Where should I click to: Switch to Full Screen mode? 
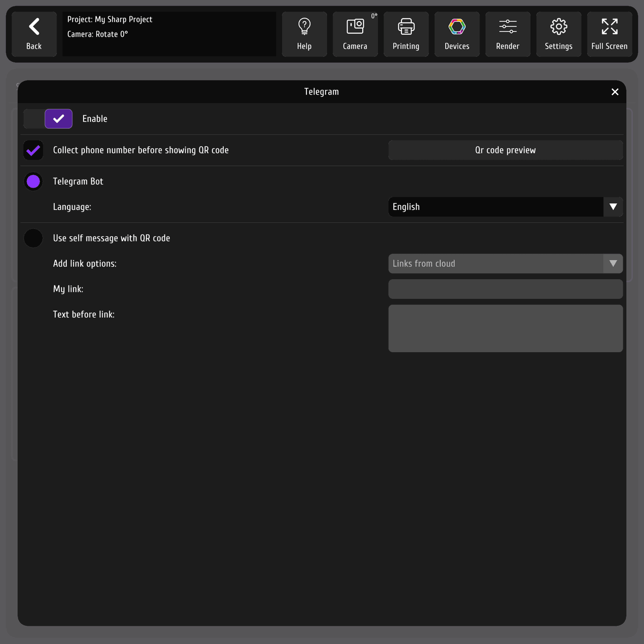[x=609, y=34]
